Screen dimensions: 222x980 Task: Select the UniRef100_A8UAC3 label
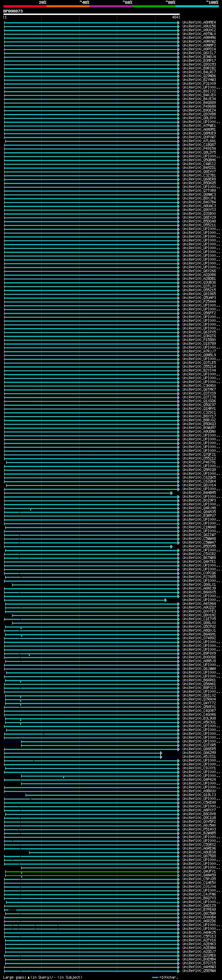click(x=199, y=206)
